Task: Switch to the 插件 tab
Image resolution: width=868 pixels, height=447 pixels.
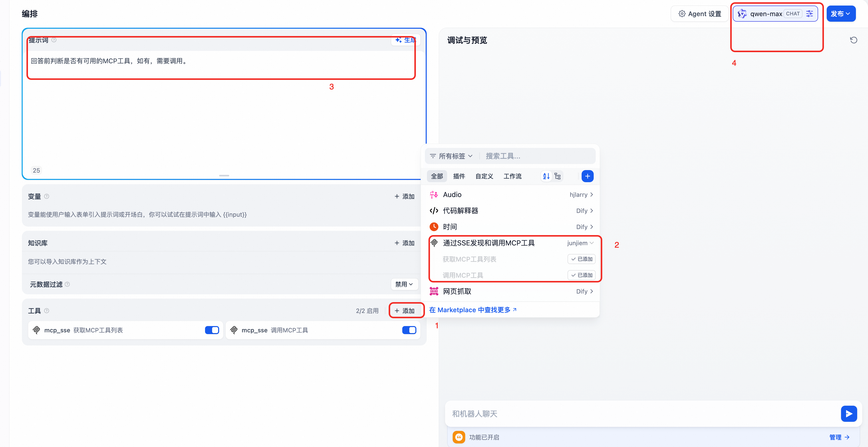Action: [x=459, y=176]
